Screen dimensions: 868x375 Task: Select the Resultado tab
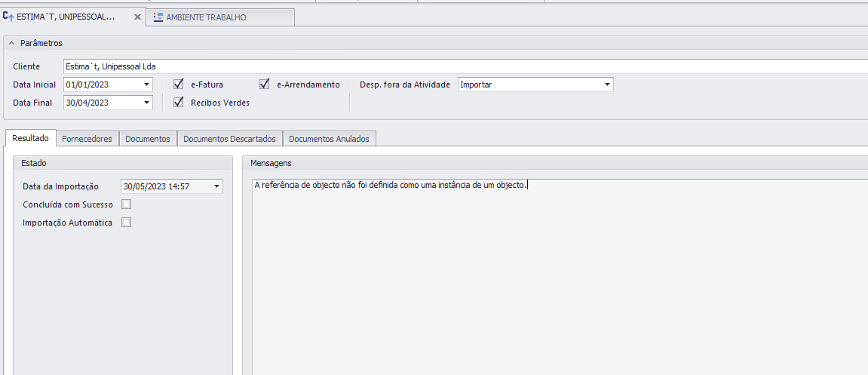(30, 139)
